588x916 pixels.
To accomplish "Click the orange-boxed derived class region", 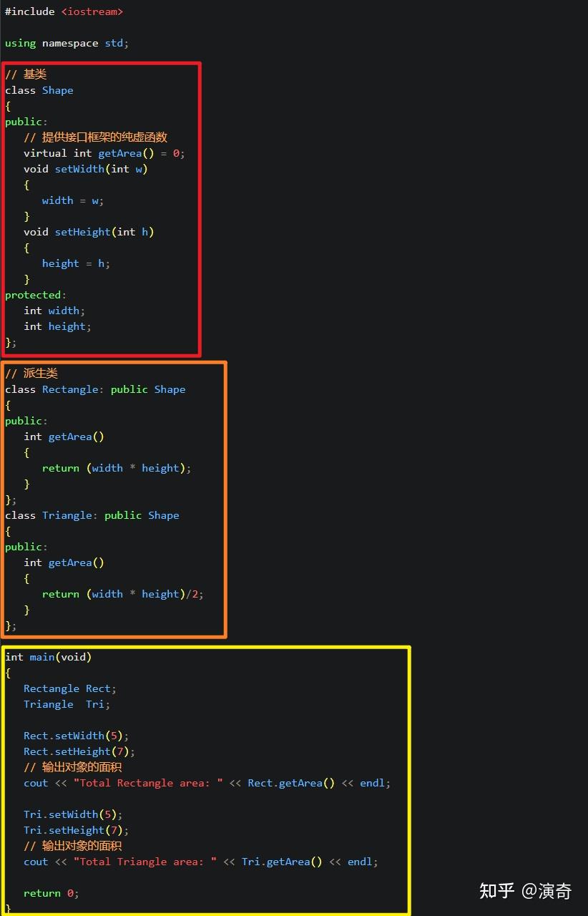I will tap(113, 499).
